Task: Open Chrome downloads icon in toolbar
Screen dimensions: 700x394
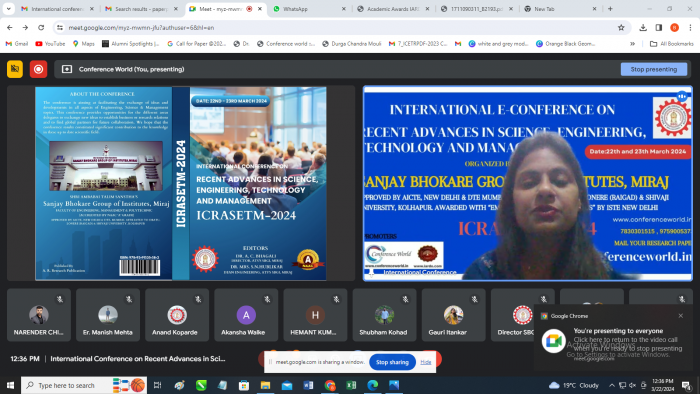Action: (643, 28)
